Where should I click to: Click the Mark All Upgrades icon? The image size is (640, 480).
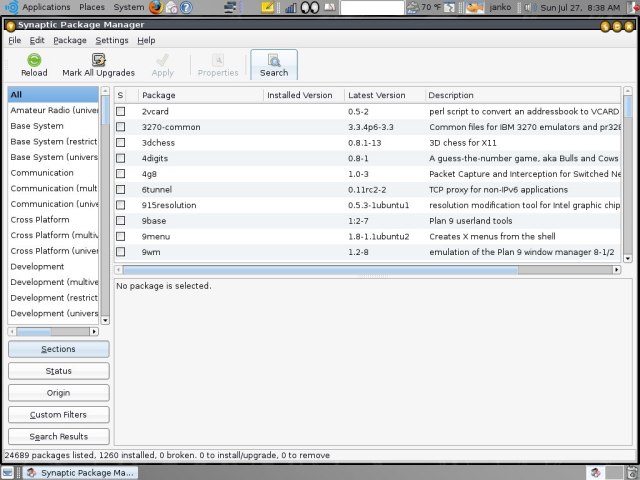[98, 60]
